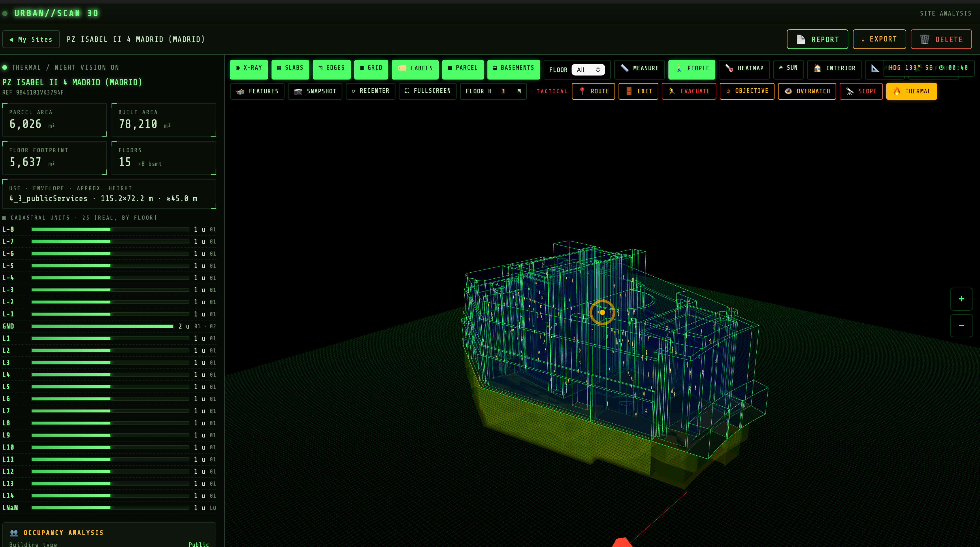Delete the site with the trash DELETE button
Viewport: 980px width, 547px height.
(x=941, y=39)
